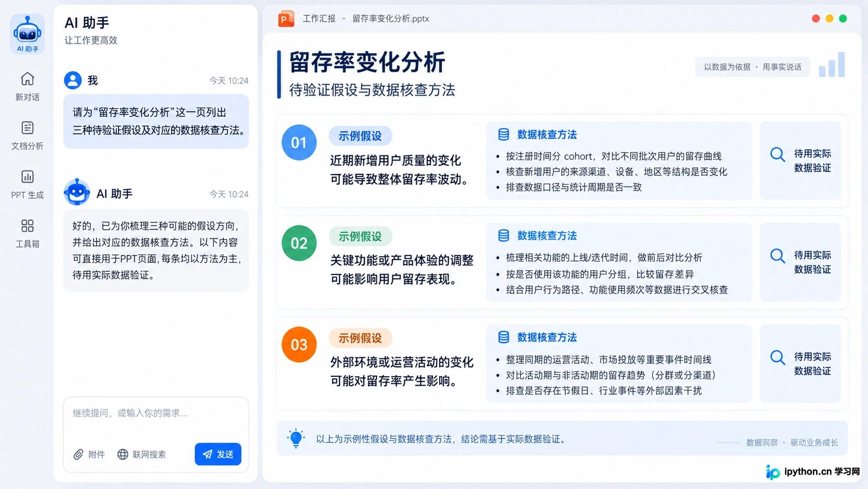Click file name 留存率变化分析.pptx in title bar
Image resolution: width=868 pixels, height=489 pixels.
pyautogui.click(x=391, y=19)
